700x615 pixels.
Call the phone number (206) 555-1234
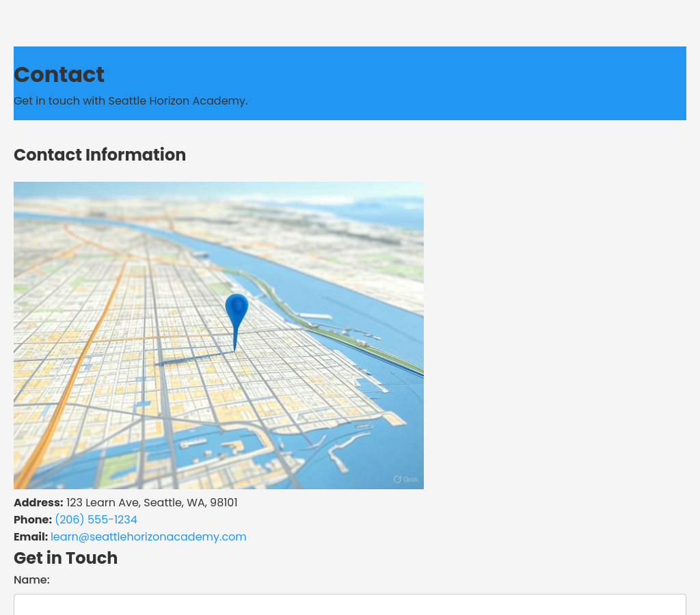[x=96, y=520]
